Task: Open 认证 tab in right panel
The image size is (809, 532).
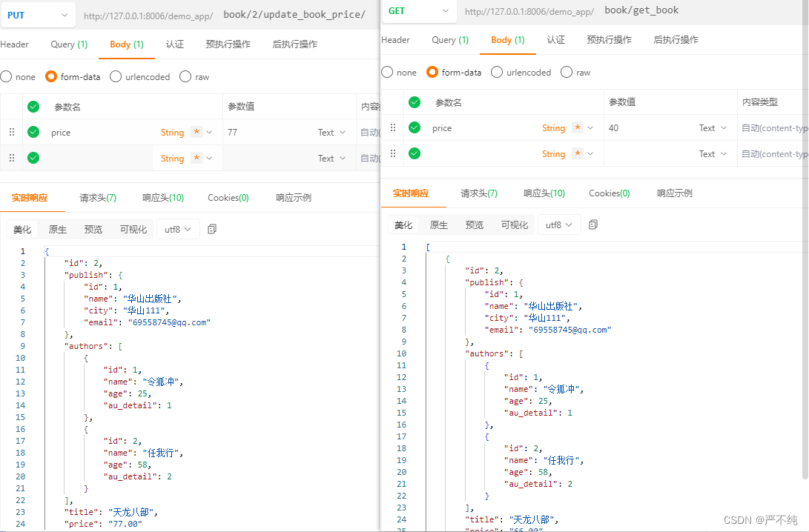Action: pos(555,40)
